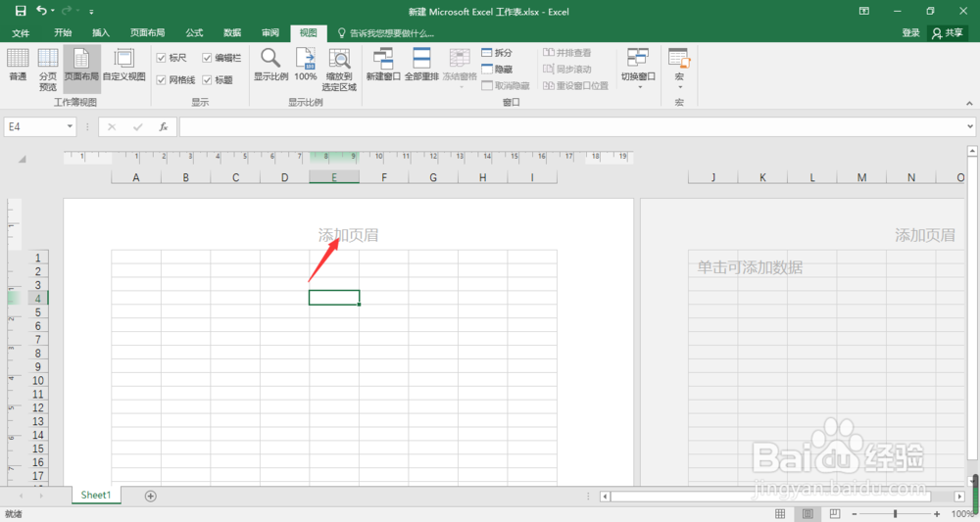The width and height of the screenshot is (980, 522).
Task: Open the Zoom (显示比例) dialog
Action: pos(270,65)
